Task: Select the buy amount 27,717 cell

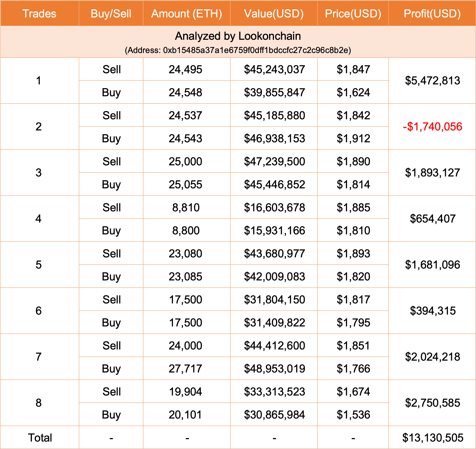Action: (x=185, y=369)
